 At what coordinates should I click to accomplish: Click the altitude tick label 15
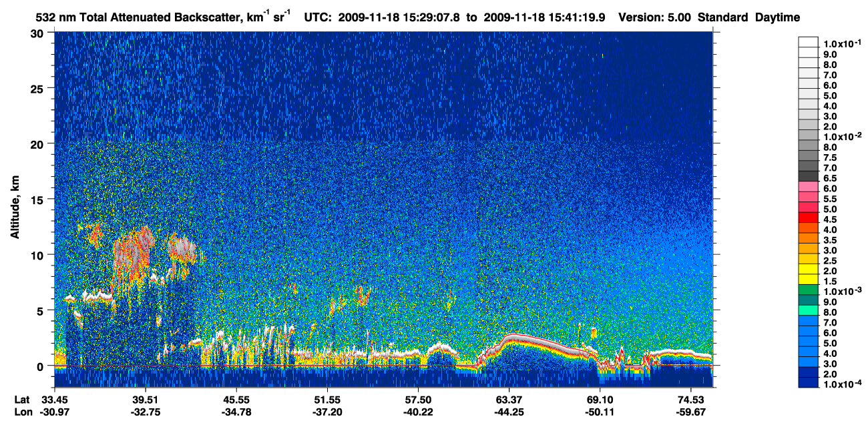(39, 199)
